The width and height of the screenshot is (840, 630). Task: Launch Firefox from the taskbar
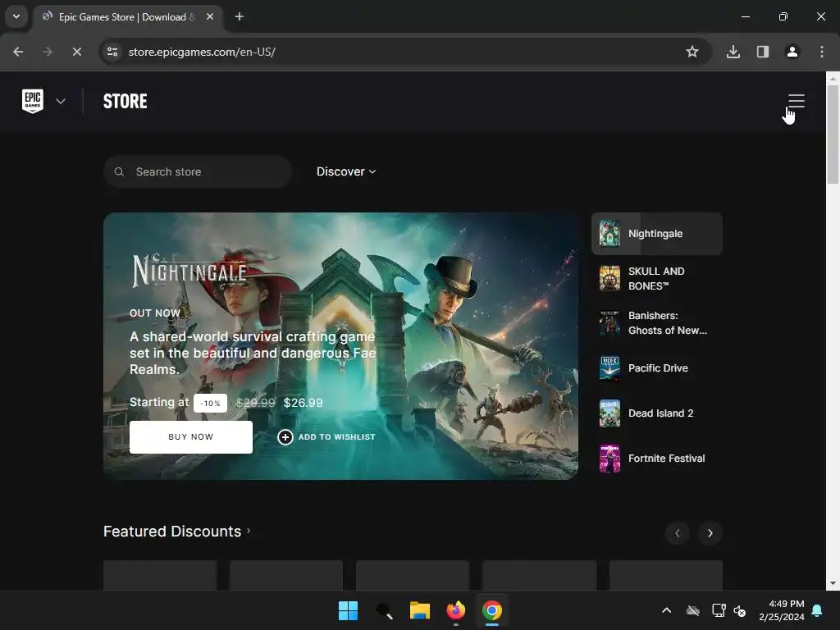[x=456, y=610]
